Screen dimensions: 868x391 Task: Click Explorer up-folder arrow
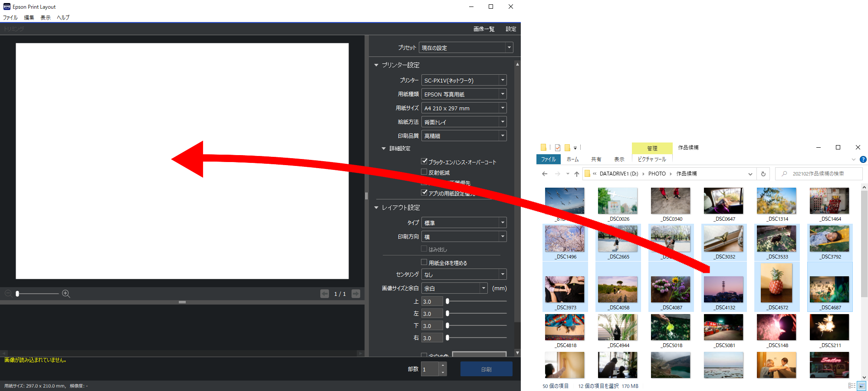pos(577,174)
